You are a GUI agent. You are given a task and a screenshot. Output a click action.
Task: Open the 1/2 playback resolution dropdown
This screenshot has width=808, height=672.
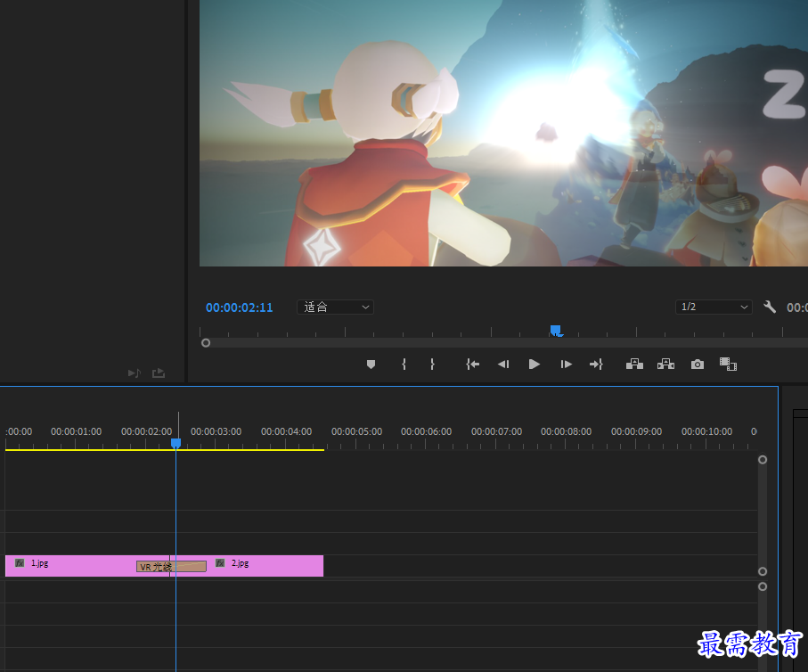tap(714, 307)
